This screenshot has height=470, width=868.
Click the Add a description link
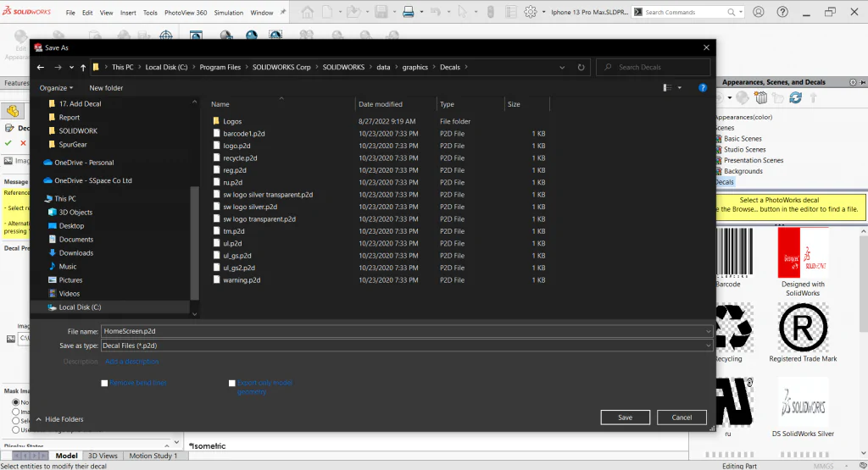click(x=131, y=362)
